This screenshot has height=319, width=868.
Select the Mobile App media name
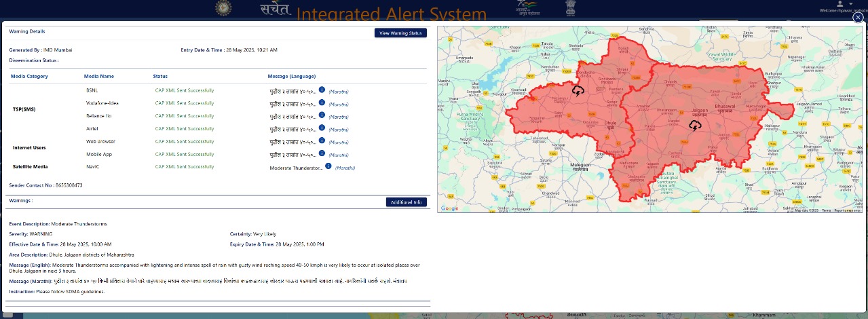[x=99, y=153]
